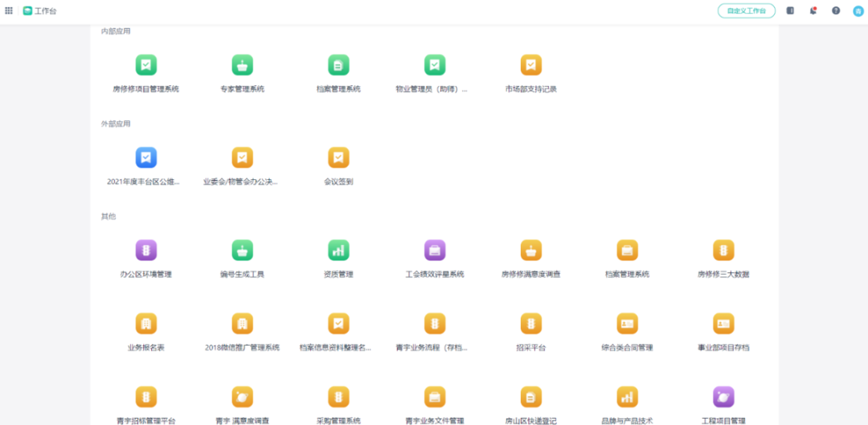Click the 自定义工作台 button

pos(746,10)
